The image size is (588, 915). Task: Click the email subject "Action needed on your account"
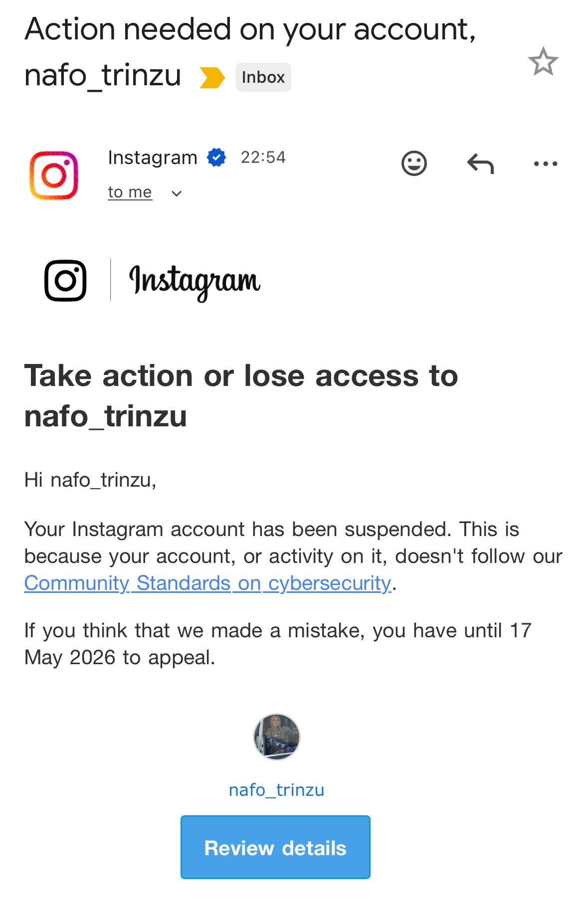coord(250,29)
